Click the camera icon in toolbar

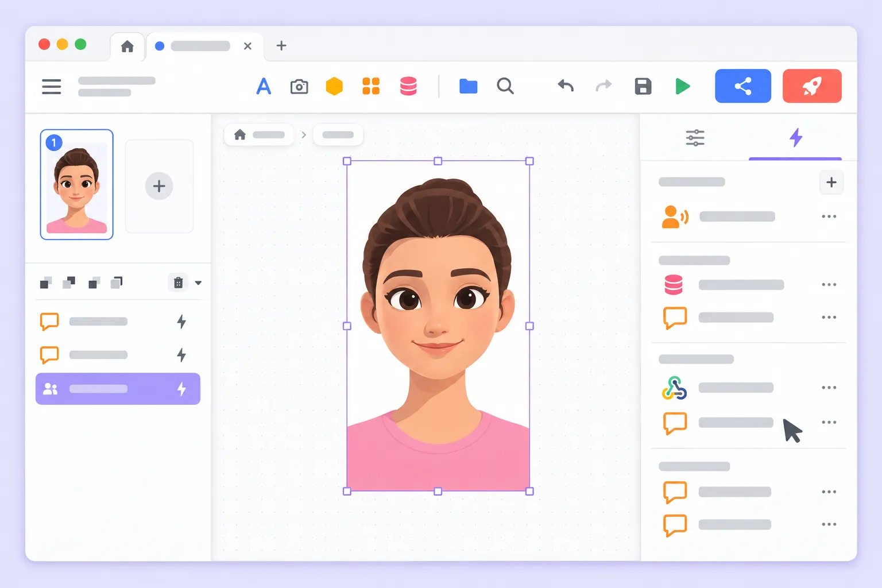pyautogui.click(x=299, y=87)
